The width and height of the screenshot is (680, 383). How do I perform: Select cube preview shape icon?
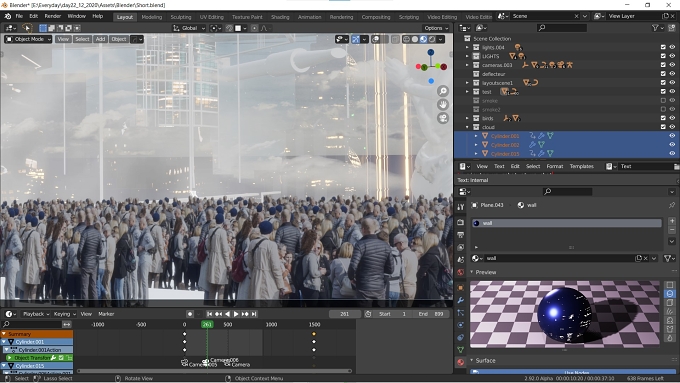pyautogui.click(x=670, y=302)
